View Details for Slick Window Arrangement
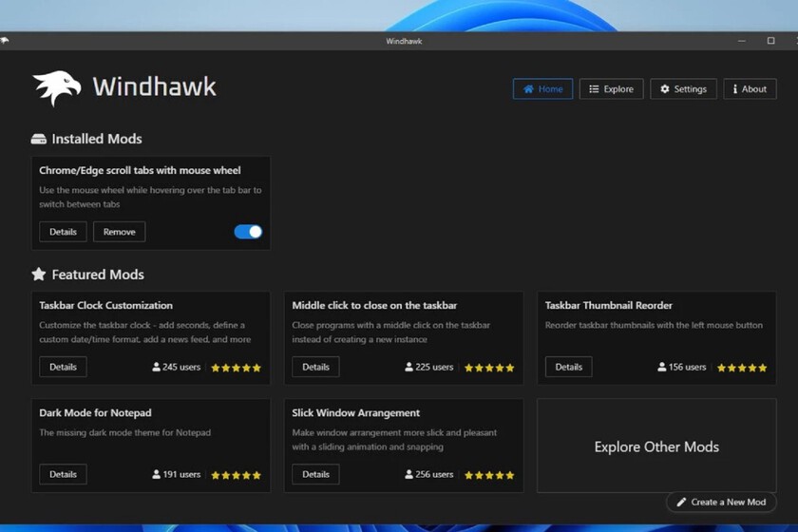The height and width of the screenshot is (532, 798). click(x=315, y=474)
